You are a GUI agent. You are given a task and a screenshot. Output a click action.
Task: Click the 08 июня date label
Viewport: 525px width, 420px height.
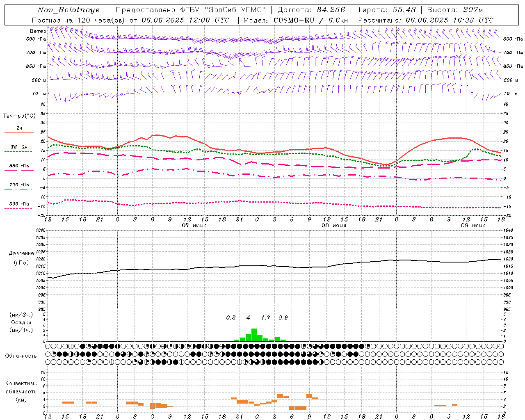[334, 226]
